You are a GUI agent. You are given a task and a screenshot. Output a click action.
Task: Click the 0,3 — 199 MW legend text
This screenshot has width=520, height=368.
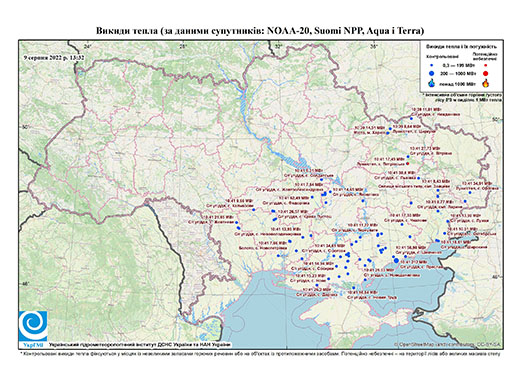458,65
